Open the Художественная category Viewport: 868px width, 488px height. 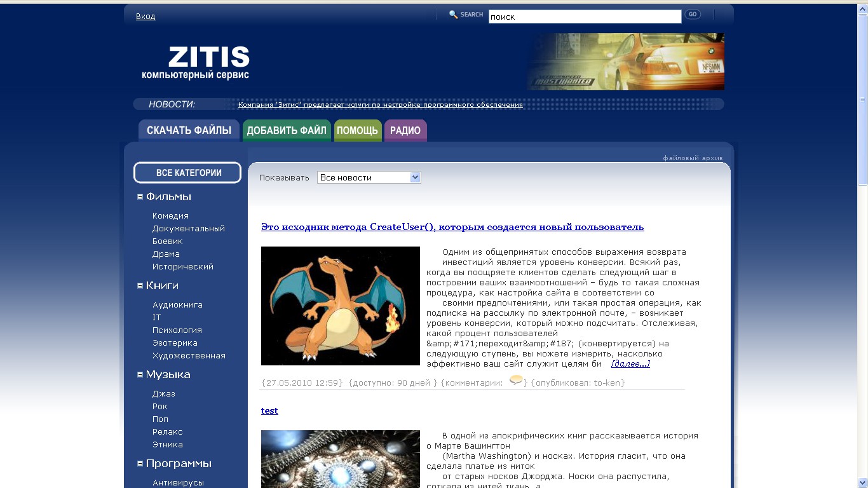pos(189,356)
